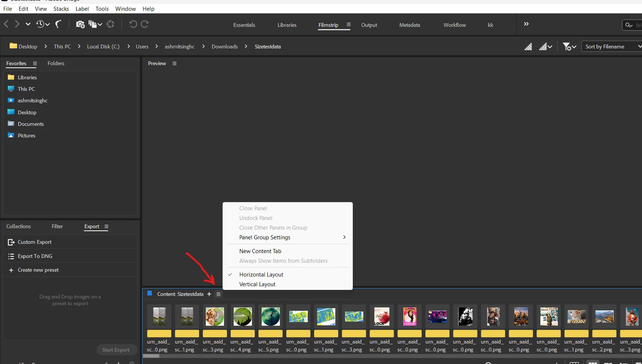This screenshot has width=642, height=364.
Task: Click the Libraries folder icon
Action: 11,77
